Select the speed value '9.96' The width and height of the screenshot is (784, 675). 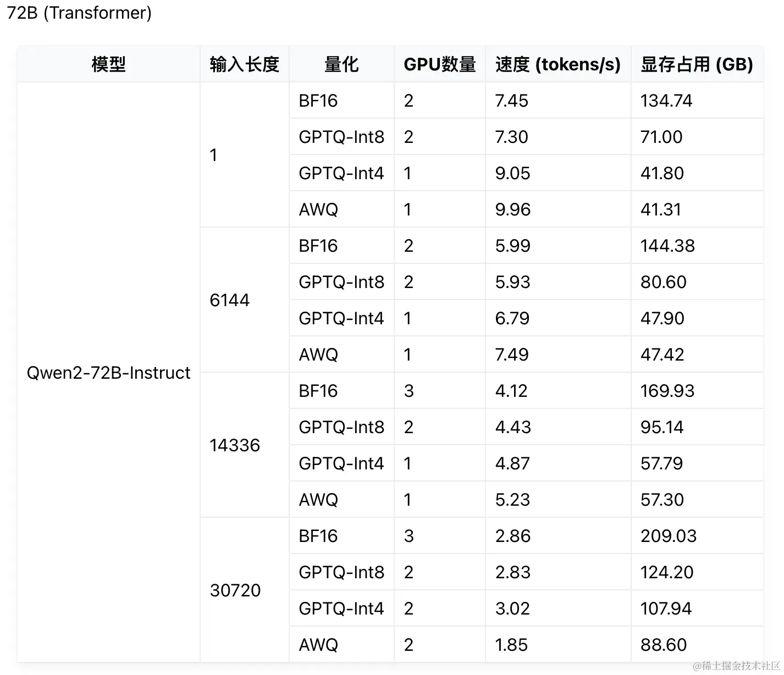pyautogui.click(x=513, y=209)
